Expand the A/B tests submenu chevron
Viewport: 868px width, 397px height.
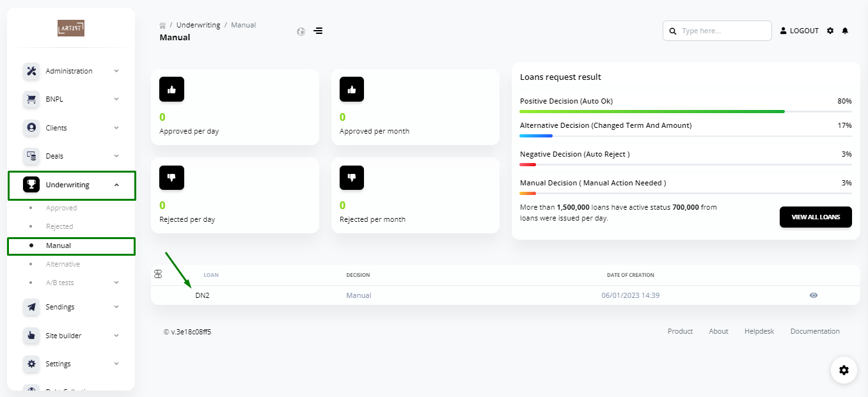(116, 283)
